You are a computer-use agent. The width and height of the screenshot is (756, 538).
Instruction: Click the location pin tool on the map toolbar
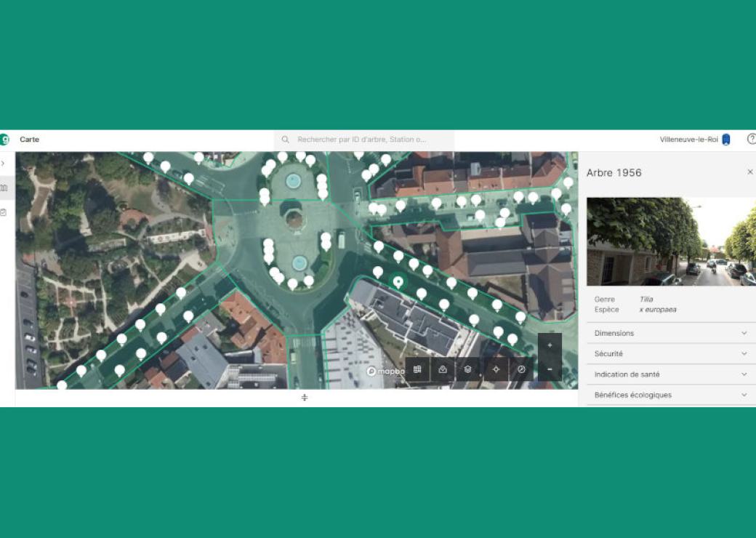point(443,369)
